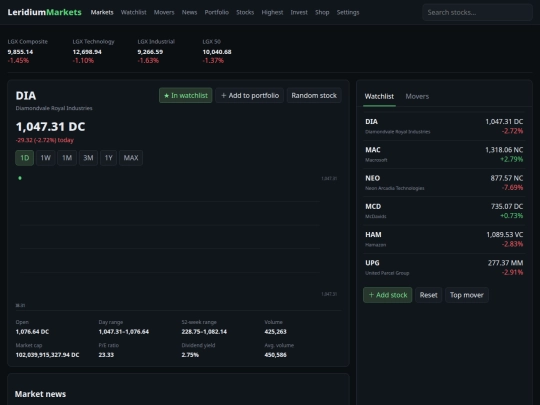This screenshot has height=405, width=540.
Task: Switch to the Watchlist panel tab
Action: click(x=379, y=96)
